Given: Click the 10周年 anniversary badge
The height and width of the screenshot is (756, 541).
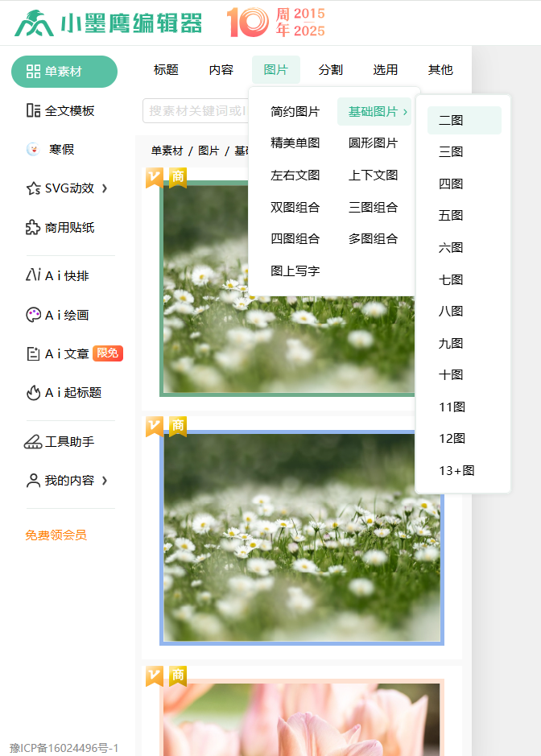Looking at the screenshot, I should coord(276,23).
